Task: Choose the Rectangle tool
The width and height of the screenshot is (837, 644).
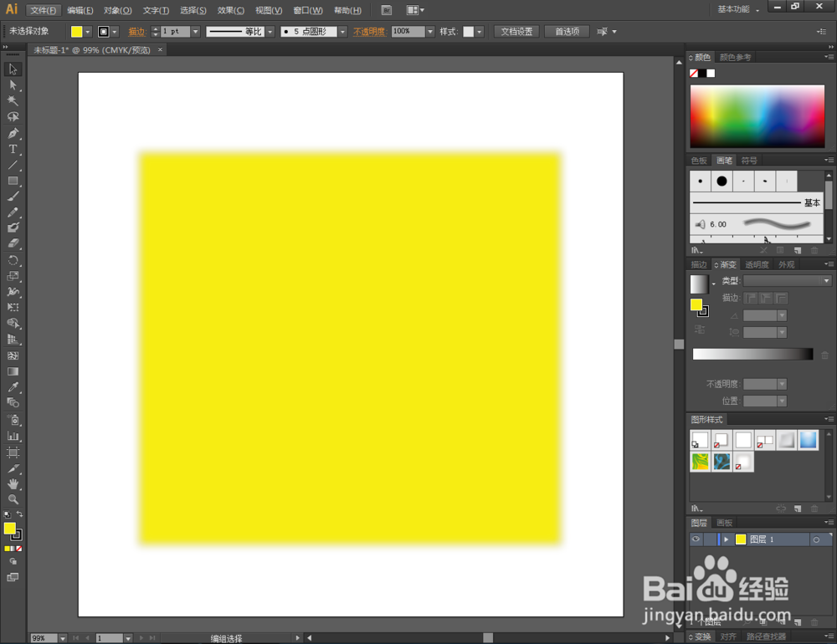Action: (x=13, y=181)
